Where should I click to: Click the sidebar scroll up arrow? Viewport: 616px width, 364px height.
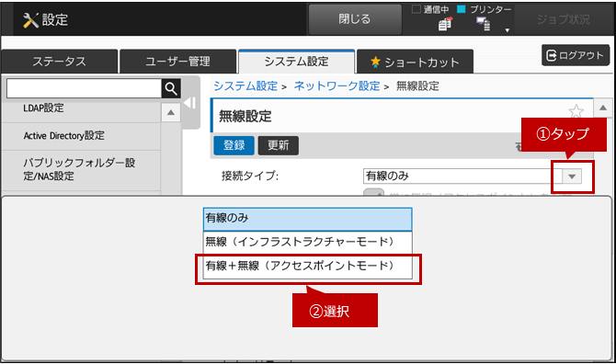coord(171,113)
